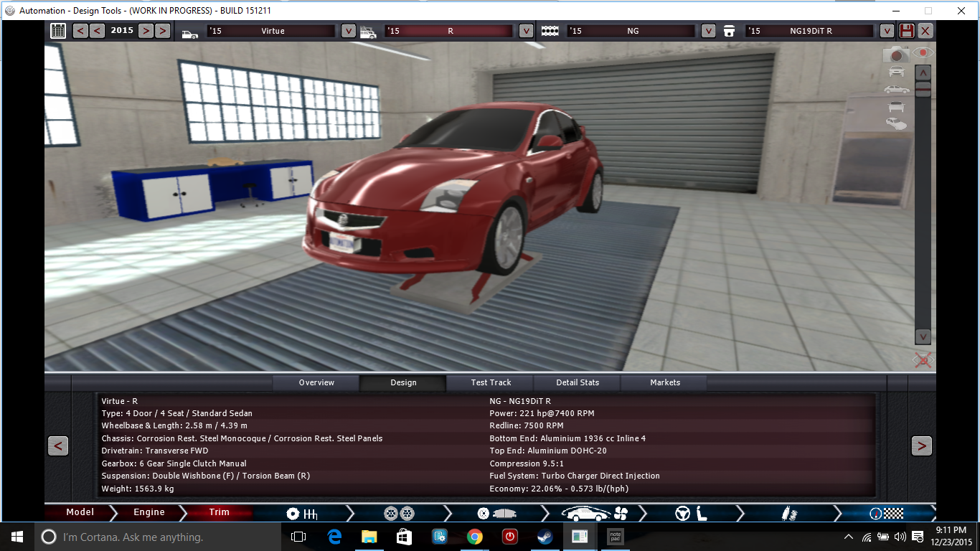Open Steam from the taskbar

(545, 537)
